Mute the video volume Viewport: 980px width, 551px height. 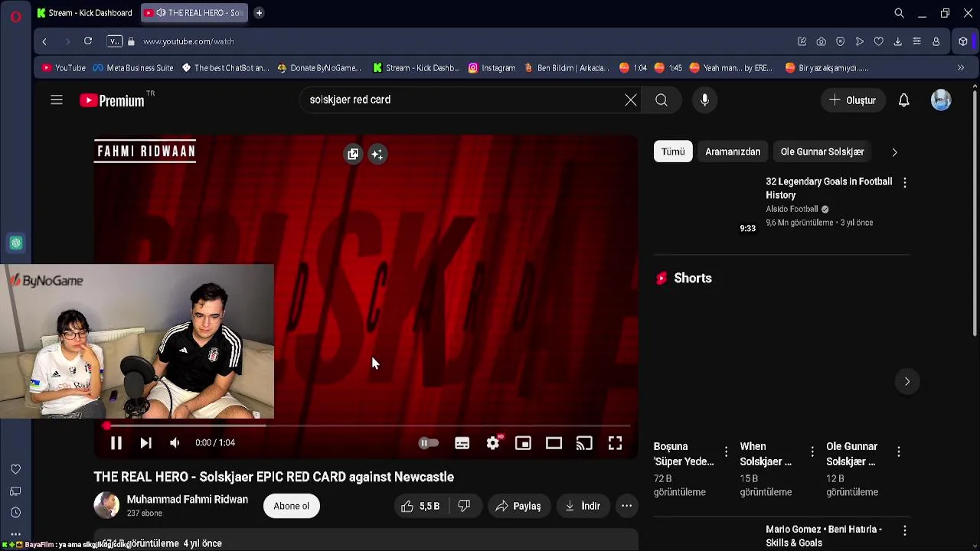175,442
